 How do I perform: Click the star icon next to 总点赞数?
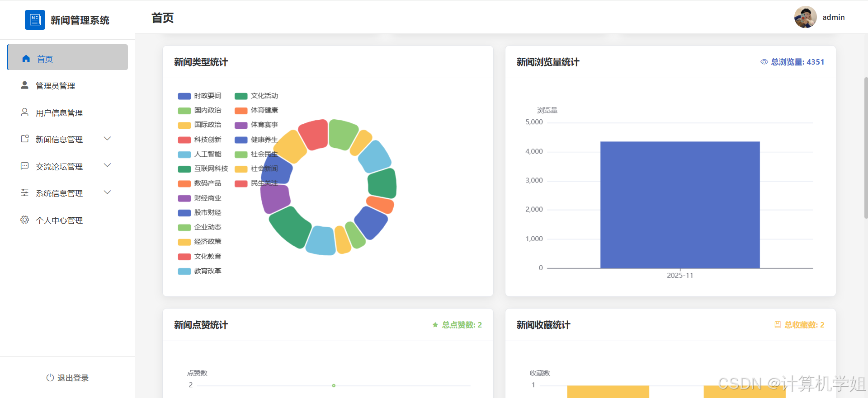coord(435,325)
